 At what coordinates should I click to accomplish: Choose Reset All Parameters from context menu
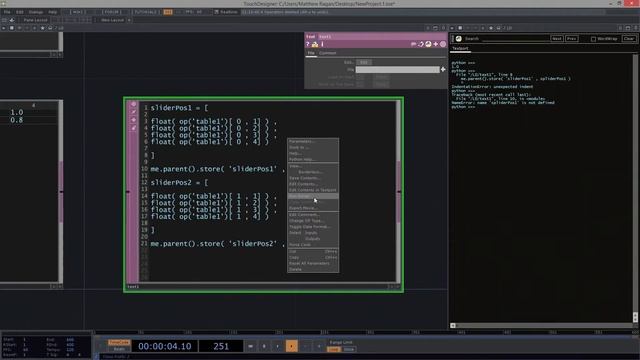point(313,263)
